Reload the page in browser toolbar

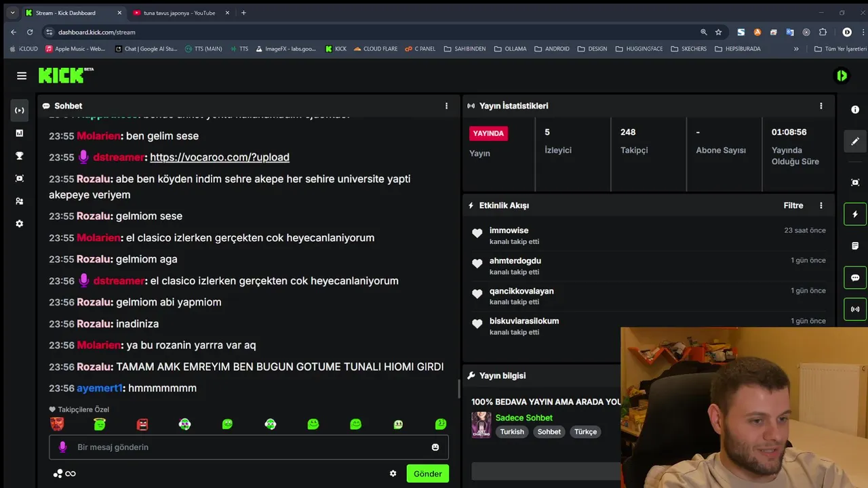pos(30,32)
